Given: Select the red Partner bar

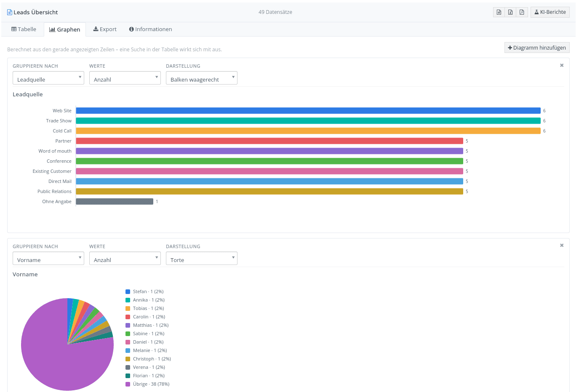Looking at the screenshot, I should (269, 141).
